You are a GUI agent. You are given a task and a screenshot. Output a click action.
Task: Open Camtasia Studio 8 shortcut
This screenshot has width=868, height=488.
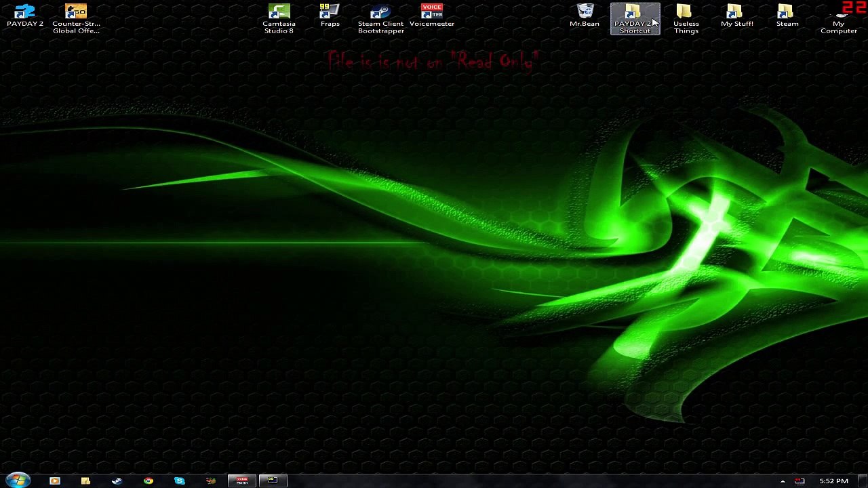(279, 19)
